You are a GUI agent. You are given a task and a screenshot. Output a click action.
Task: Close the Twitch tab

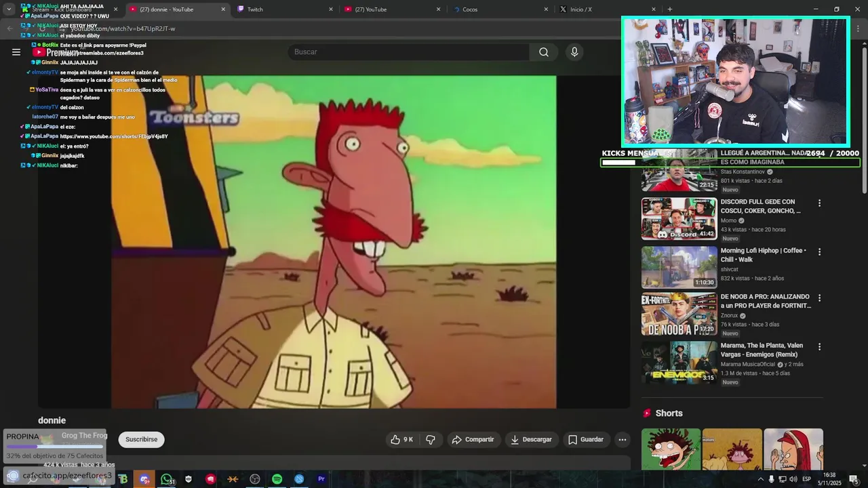click(331, 9)
